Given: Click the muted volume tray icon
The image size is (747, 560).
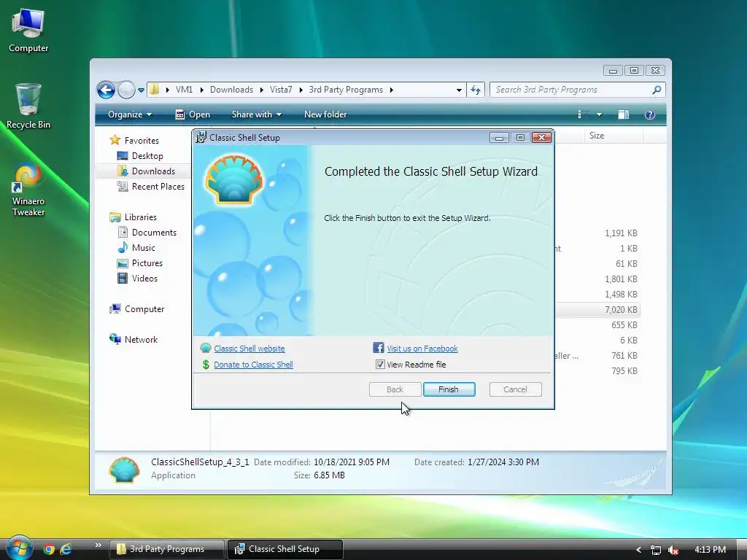Looking at the screenshot, I should (x=673, y=550).
